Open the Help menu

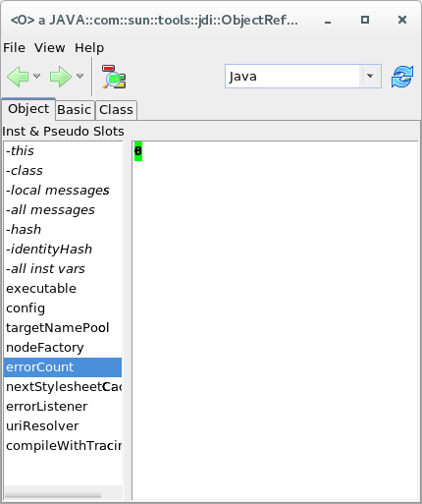89,48
